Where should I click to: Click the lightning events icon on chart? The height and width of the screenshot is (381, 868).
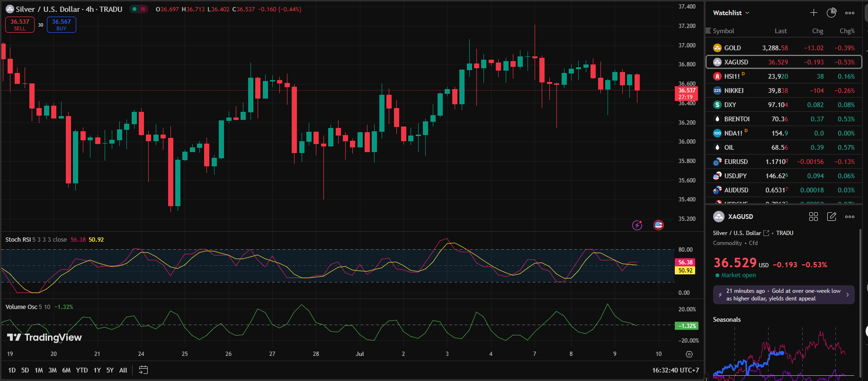pyautogui.click(x=637, y=225)
